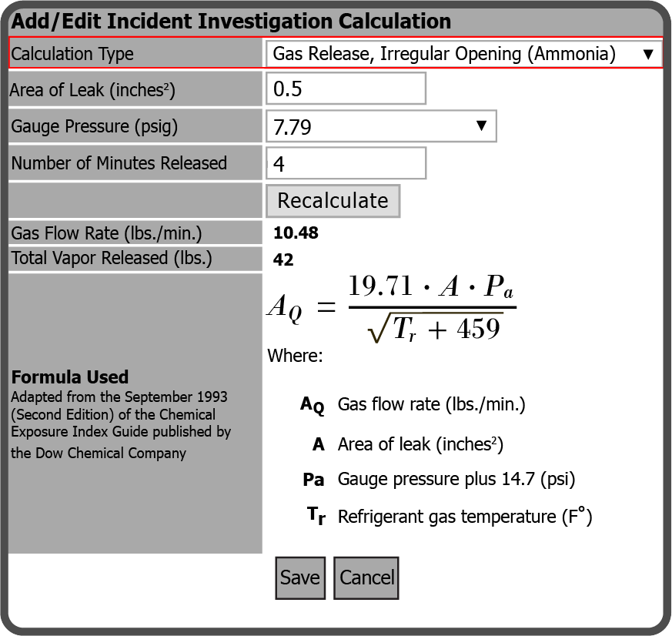
Task: Focus the Number of Minutes Released field
Action: click(x=346, y=163)
